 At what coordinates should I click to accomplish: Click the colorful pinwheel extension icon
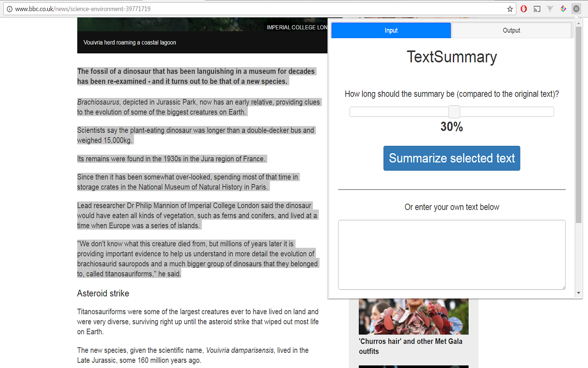click(x=563, y=9)
